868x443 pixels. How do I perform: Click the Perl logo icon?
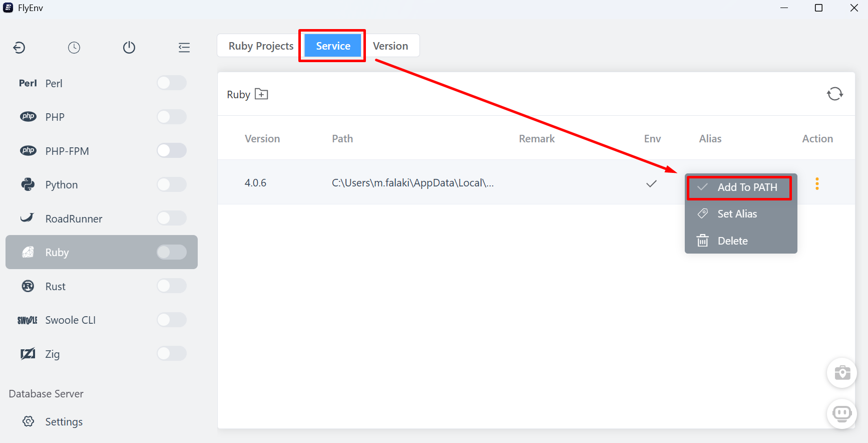(28, 83)
